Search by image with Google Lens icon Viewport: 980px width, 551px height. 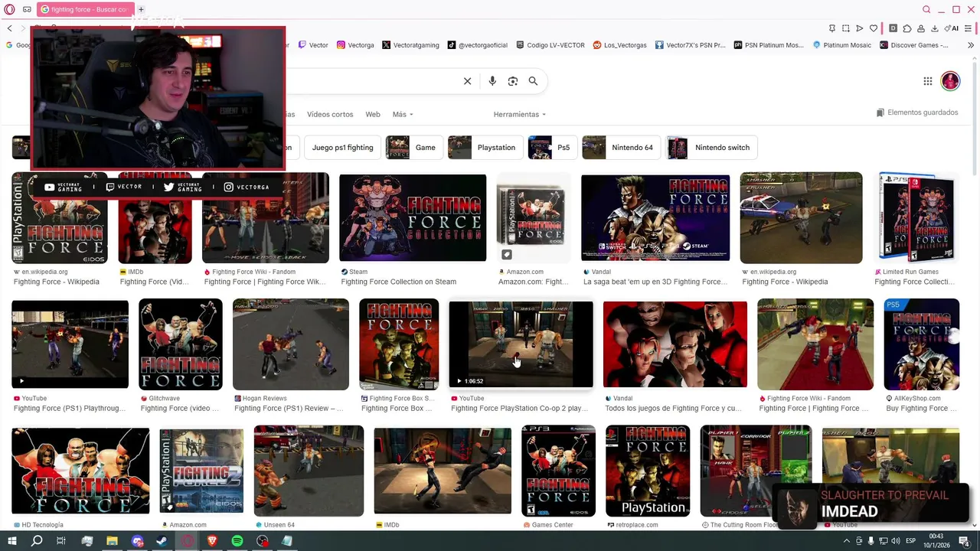coord(513,81)
